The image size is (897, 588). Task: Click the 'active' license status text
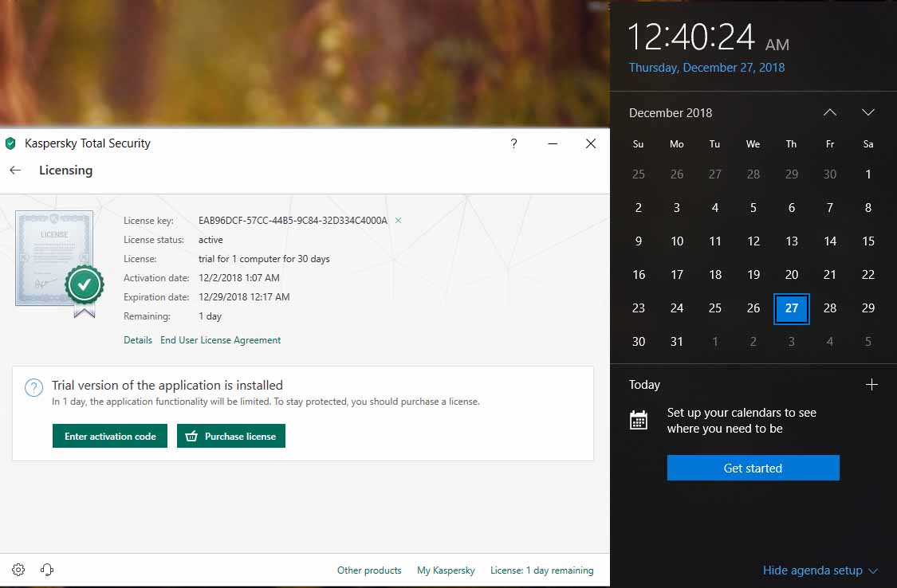[210, 240]
